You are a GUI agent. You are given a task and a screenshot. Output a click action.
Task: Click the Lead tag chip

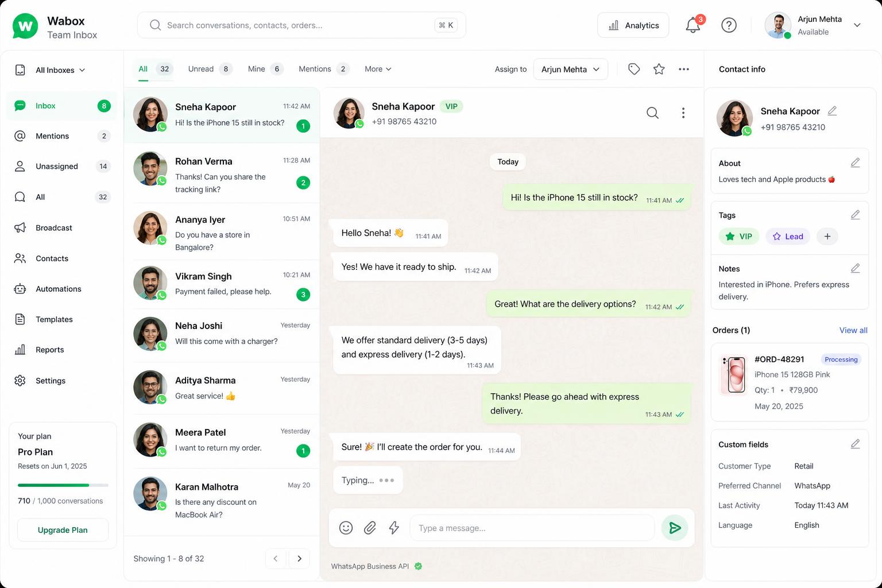click(788, 236)
